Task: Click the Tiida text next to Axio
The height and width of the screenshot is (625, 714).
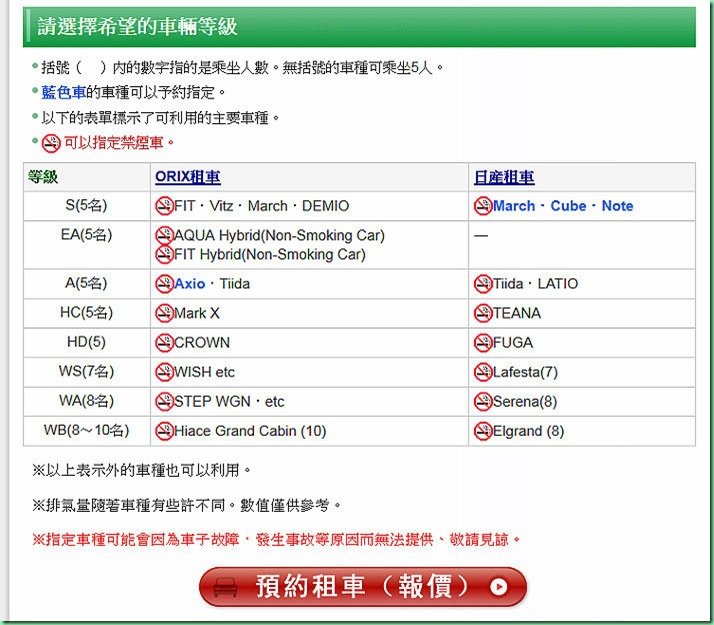Action: 235,284
